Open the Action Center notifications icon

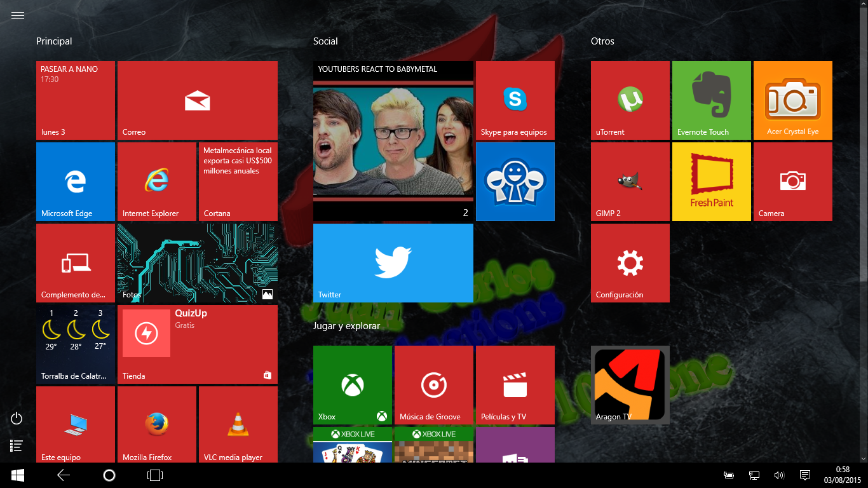pos(805,475)
